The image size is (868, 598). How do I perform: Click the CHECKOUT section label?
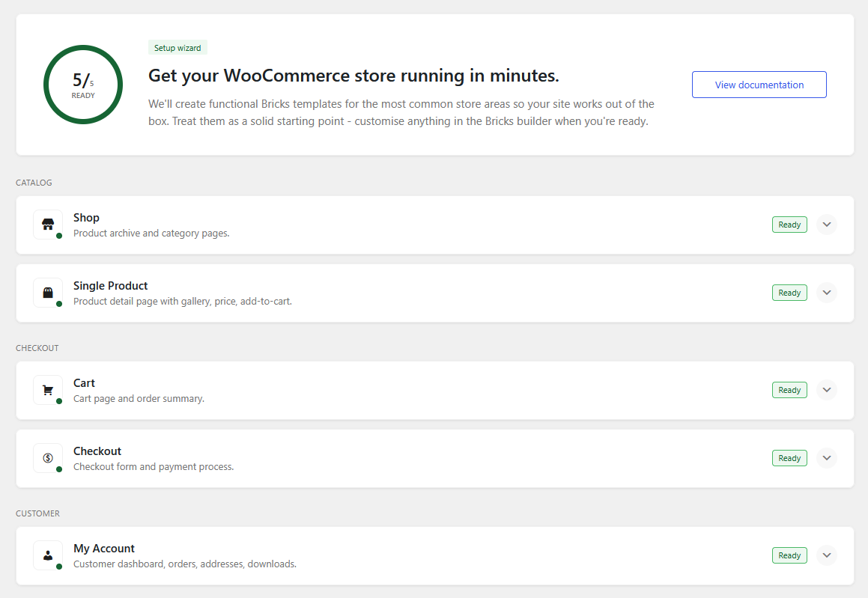37,348
